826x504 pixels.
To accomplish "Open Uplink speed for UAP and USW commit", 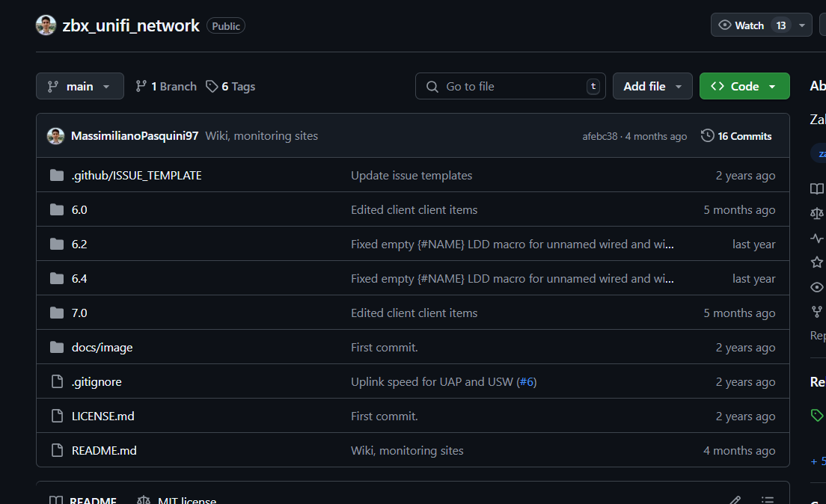I will point(432,382).
